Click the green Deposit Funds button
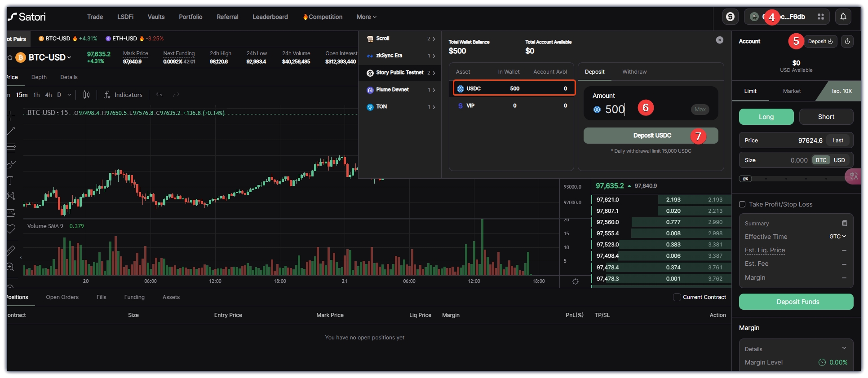868x378 pixels. [796, 302]
